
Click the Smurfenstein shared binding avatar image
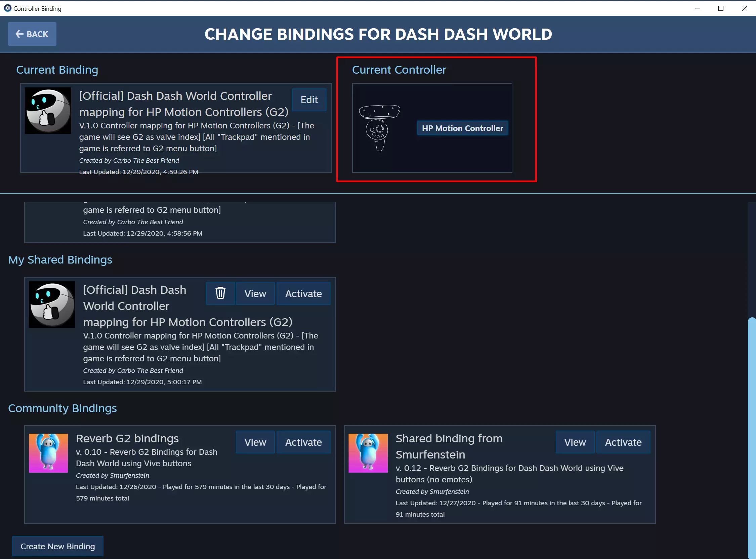tap(368, 453)
